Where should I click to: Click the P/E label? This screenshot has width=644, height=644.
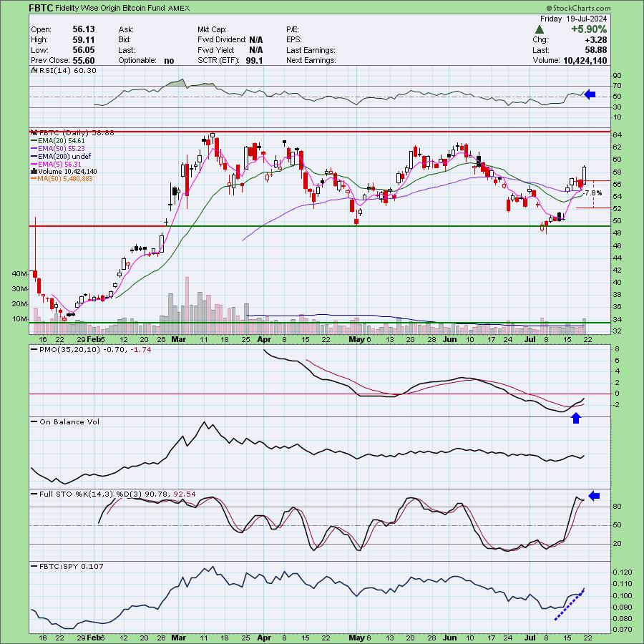[x=293, y=29]
